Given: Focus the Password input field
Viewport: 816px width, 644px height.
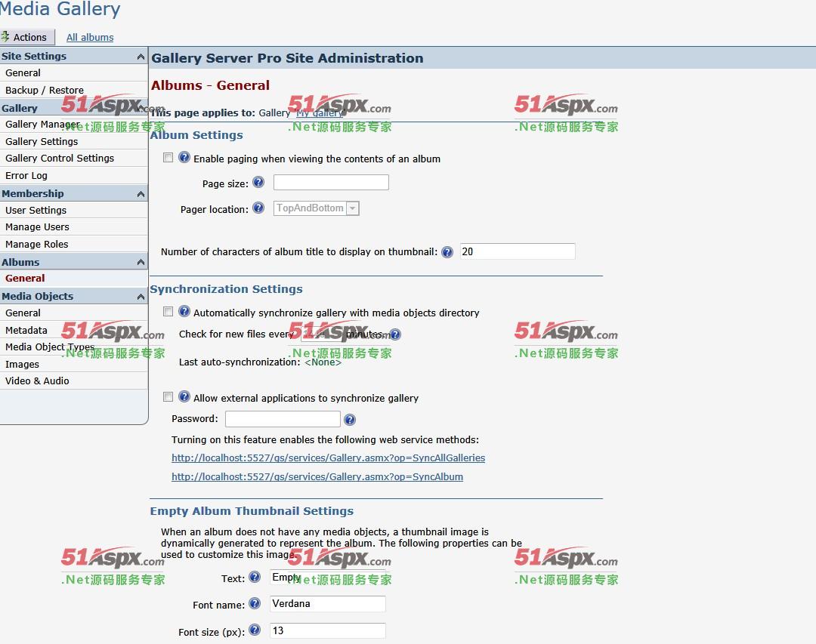Looking at the screenshot, I should 283,419.
